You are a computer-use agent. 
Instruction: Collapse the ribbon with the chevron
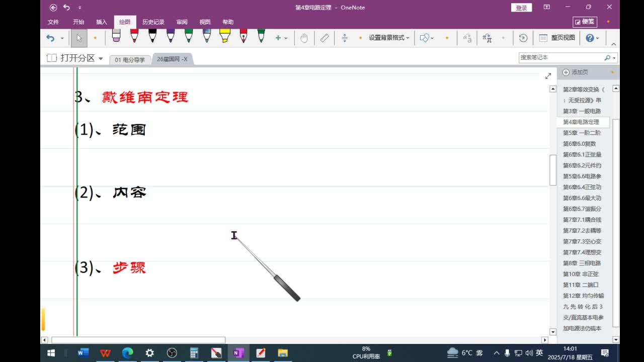[x=613, y=44]
